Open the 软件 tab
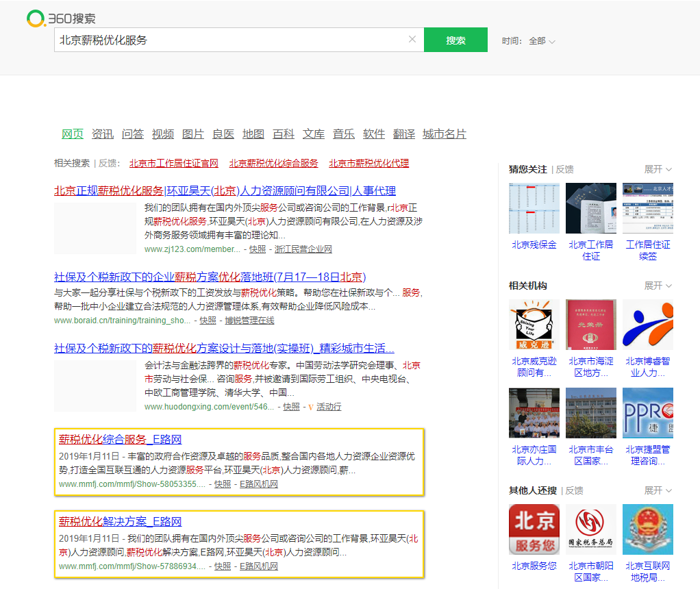The image size is (700, 589). tap(374, 134)
